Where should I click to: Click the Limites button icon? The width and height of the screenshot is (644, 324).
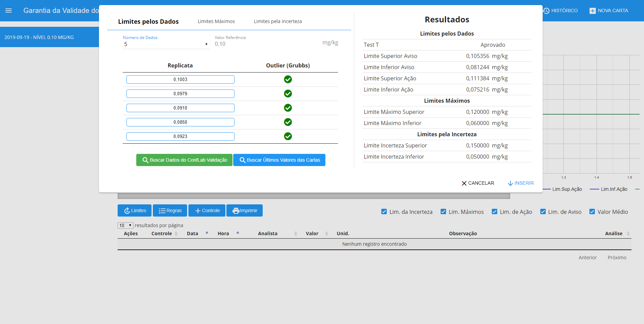pos(127,211)
